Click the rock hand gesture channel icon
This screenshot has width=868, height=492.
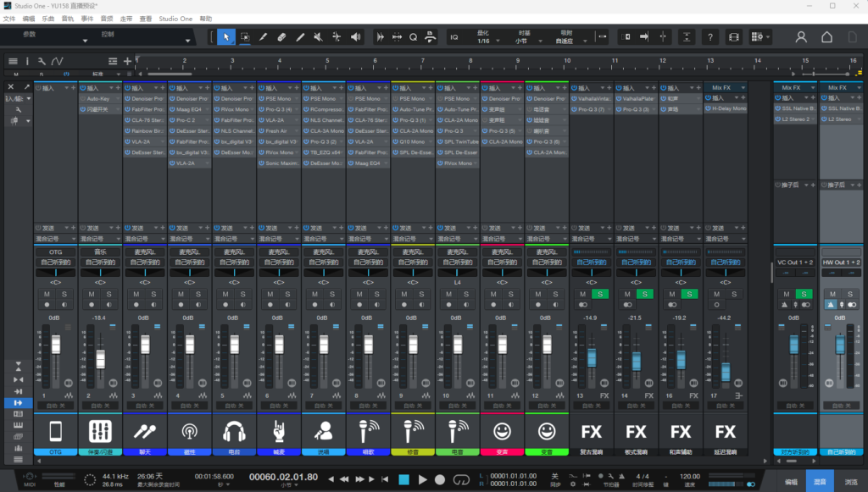tap(279, 431)
